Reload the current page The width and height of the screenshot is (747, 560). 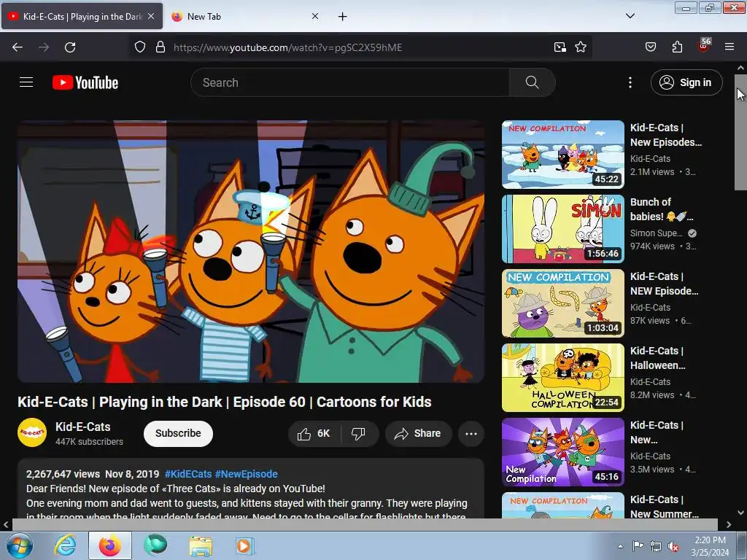tap(70, 47)
